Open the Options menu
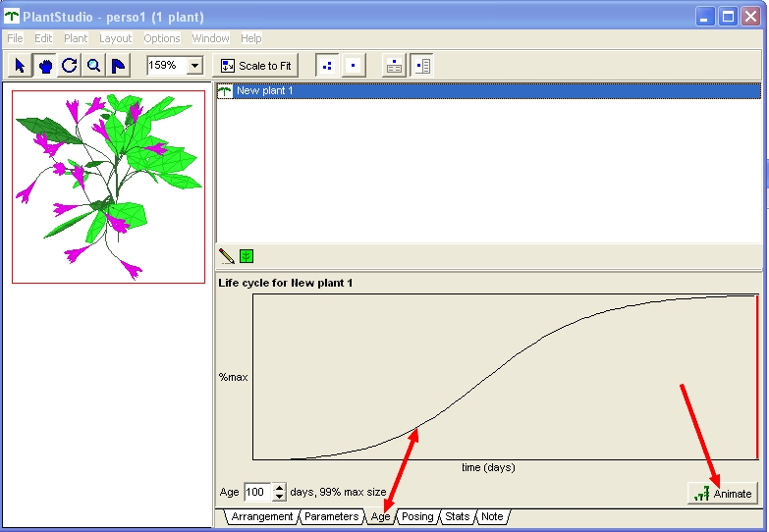The width and height of the screenshot is (769, 532). [162, 38]
